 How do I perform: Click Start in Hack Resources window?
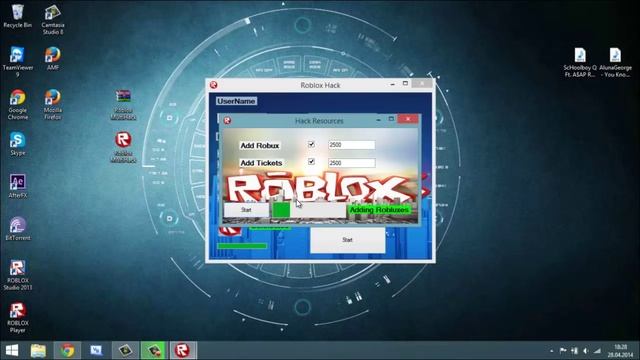point(246,210)
